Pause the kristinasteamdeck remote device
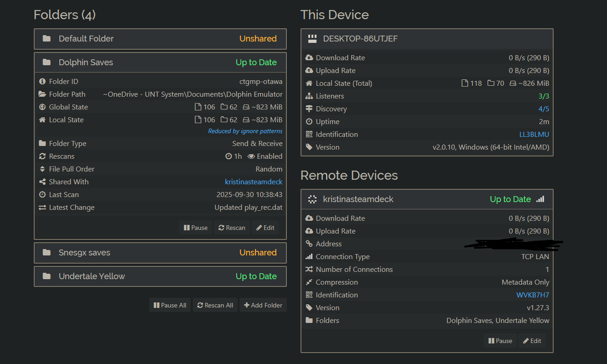Viewport: 607px width, 364px height. (500, 341)
